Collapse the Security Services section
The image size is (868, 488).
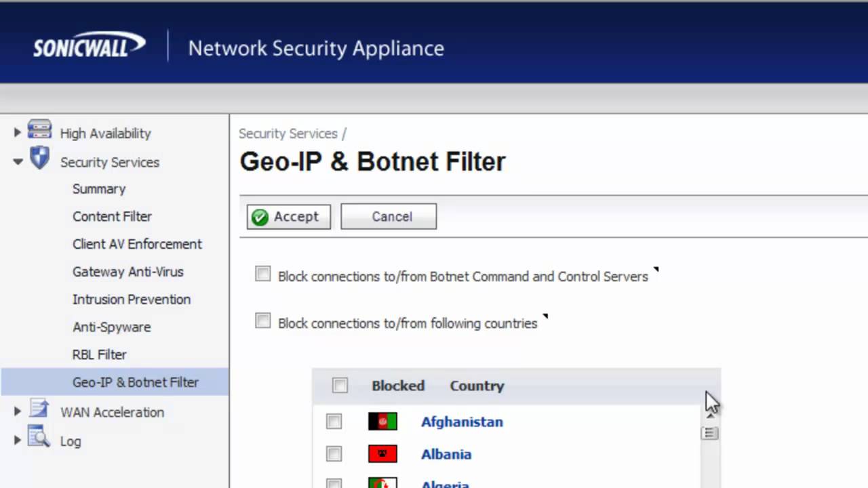(18, 162)
